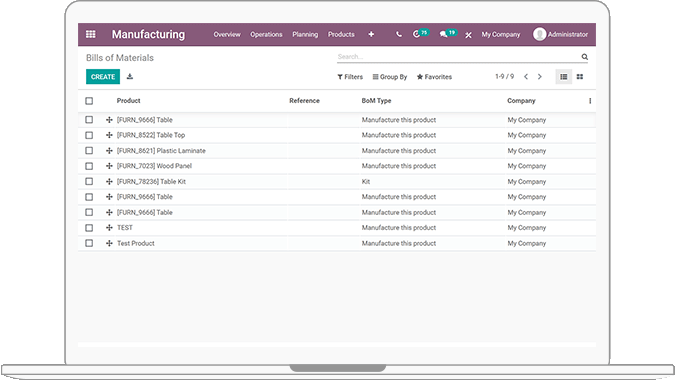Click drag handle of Table Top row
This screenshot has height=380, width=675.
(x=109, y=135)
